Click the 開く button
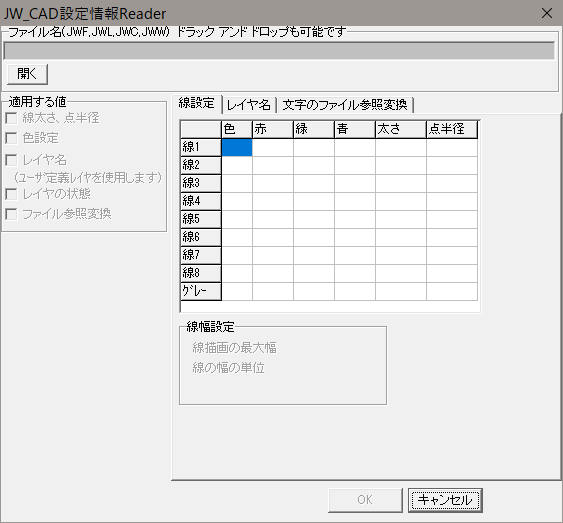563x523 pixels. click(x=27, y=74)
